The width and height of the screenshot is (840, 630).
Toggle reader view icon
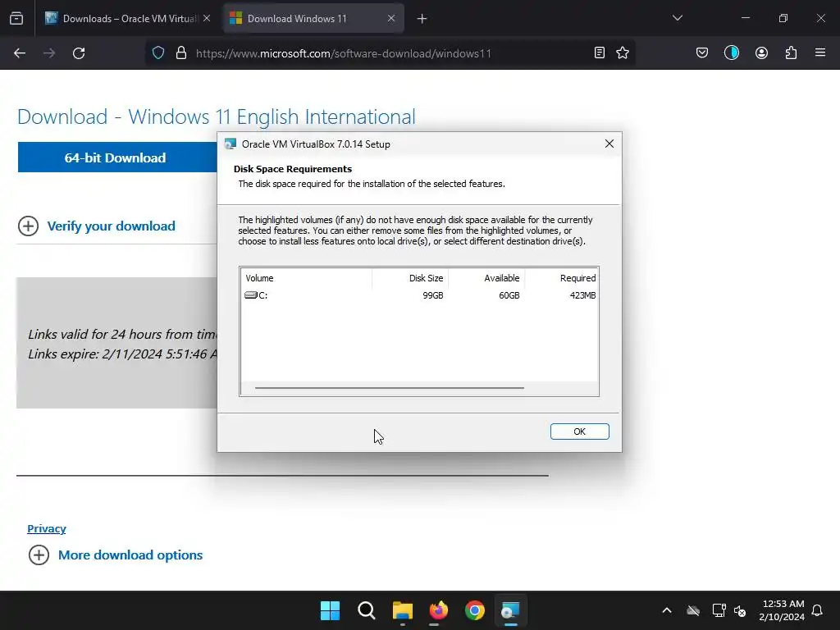tap(600, 52)
